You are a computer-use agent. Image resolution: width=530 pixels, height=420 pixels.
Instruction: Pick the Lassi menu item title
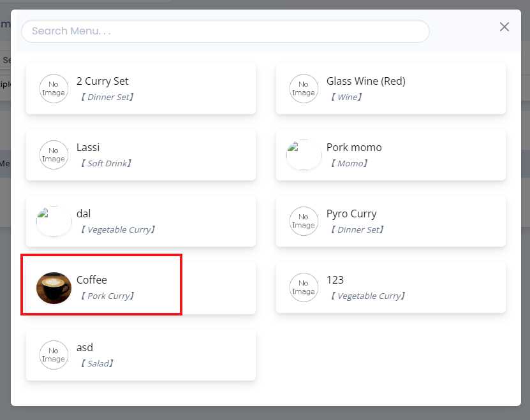88,147
